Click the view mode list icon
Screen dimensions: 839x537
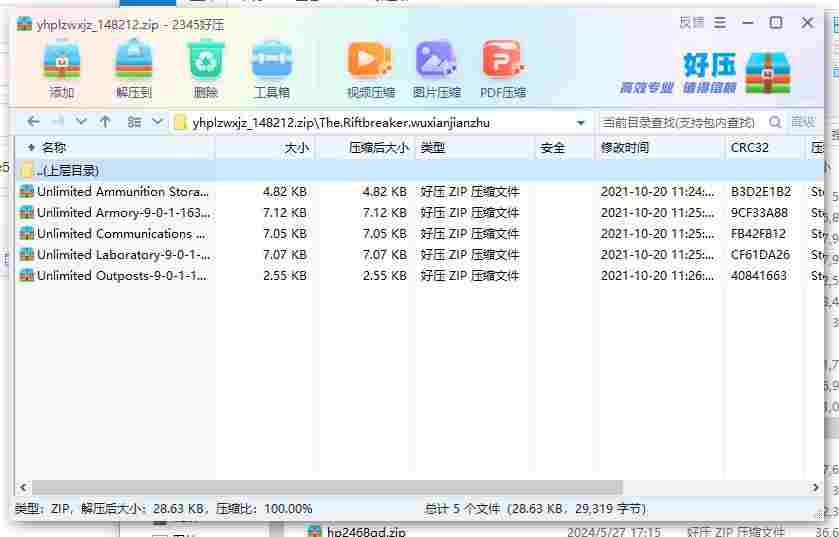coord(134,122)
